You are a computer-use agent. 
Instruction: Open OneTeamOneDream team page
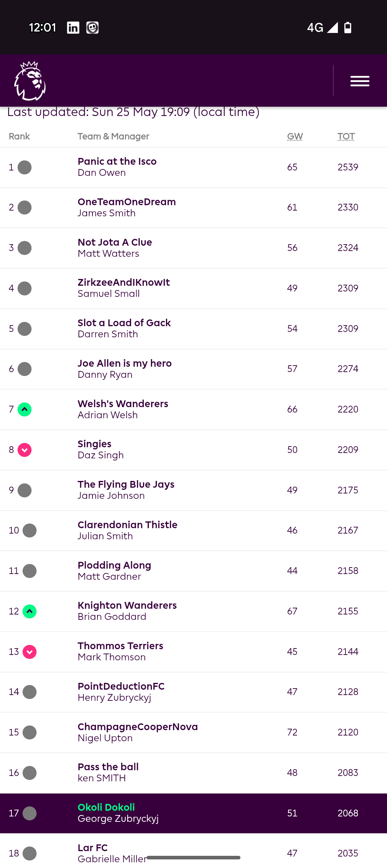coord(126,202)
